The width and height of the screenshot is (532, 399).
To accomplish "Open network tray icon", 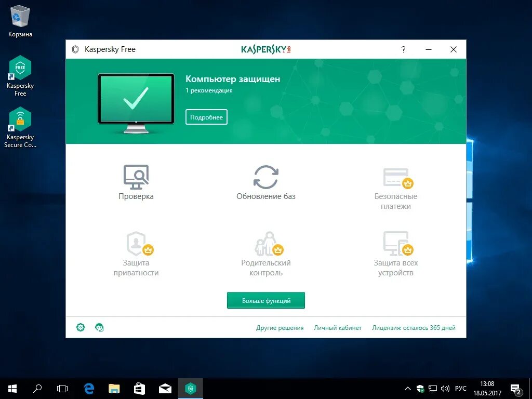I will (433, 389).
